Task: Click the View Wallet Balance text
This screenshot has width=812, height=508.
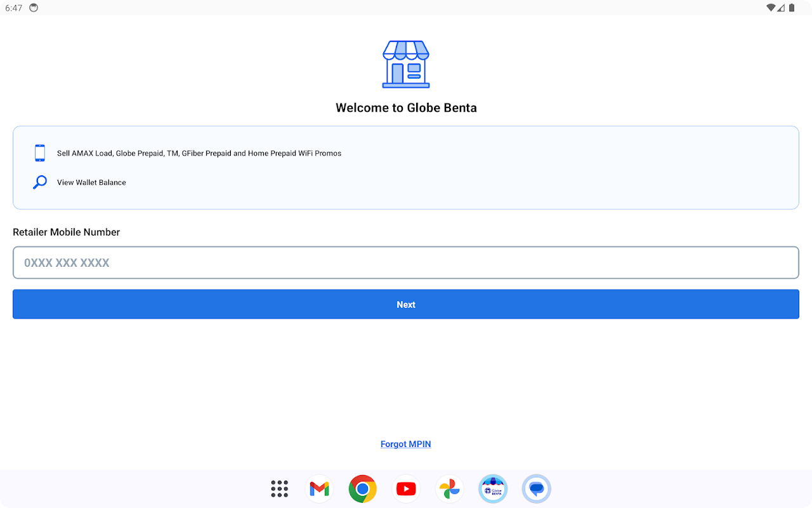Action: (x=91, y=182)
